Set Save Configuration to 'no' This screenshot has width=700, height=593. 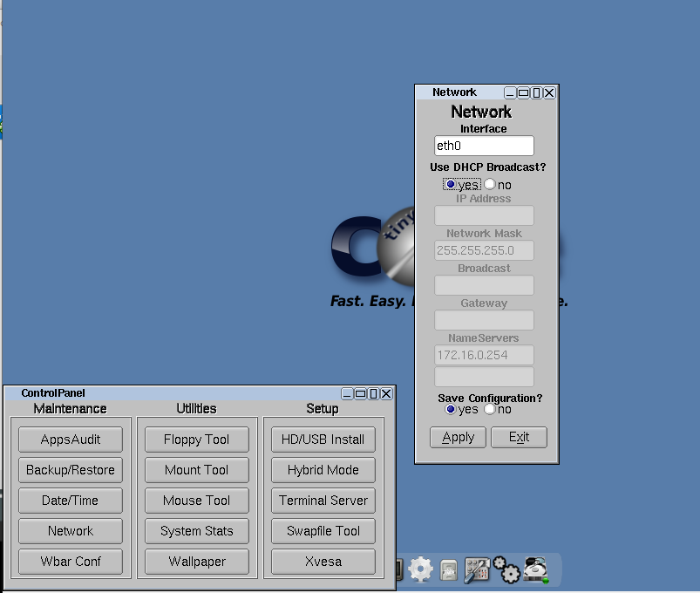(491, 409)
